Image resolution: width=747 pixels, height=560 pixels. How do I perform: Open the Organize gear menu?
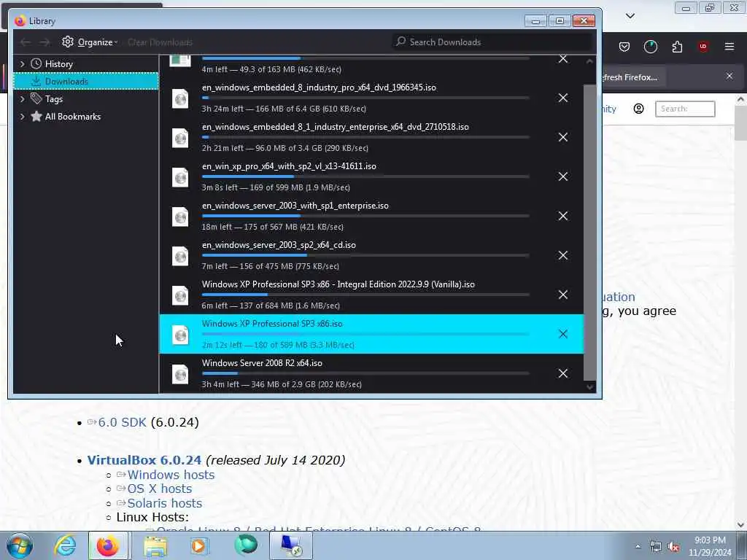(x=90, y=42)
